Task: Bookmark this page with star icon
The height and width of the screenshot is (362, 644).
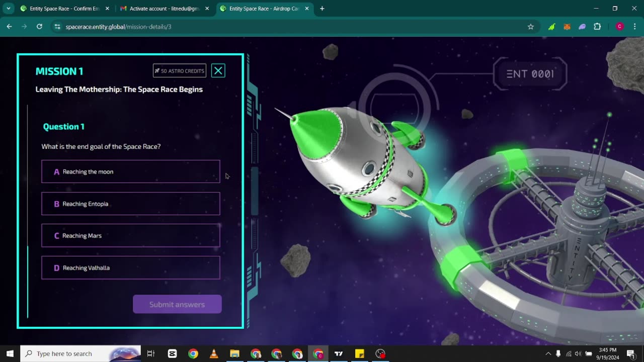Action: click(530, 27)
